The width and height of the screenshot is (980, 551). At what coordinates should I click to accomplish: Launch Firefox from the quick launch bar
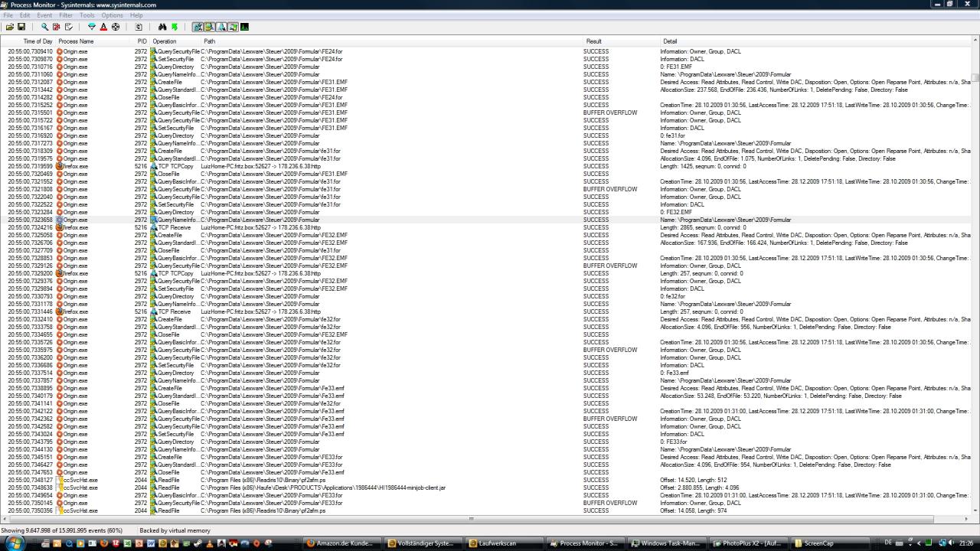(x=104, y=543)
